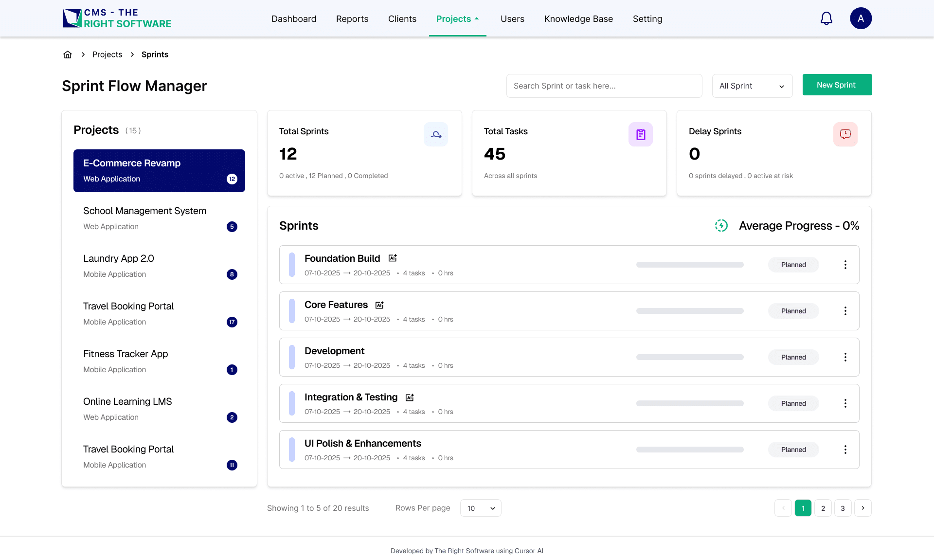Click the Projects breadcrumb link
Image resolution: width=934 pixels, height=560 pixels.
click(107, 54)
